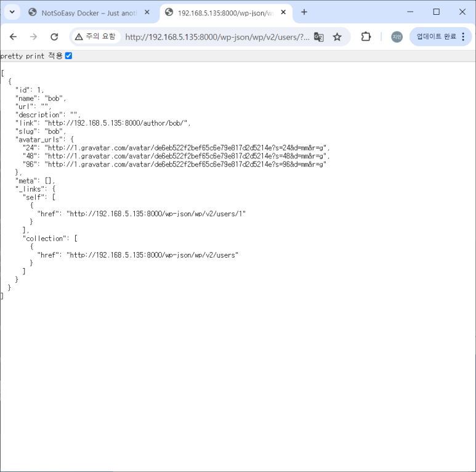Viewport: 476px width, 472px height.
Task: Open a new tab with plus button
Action: (304, 12)
